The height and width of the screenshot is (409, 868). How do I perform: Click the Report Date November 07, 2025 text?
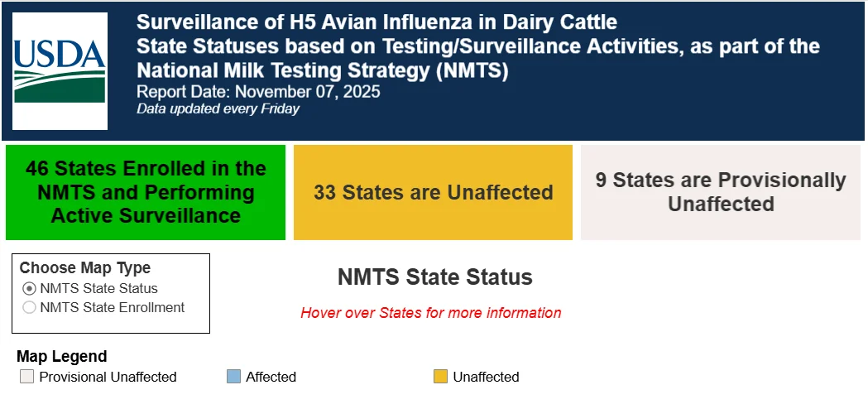point(258,91)
